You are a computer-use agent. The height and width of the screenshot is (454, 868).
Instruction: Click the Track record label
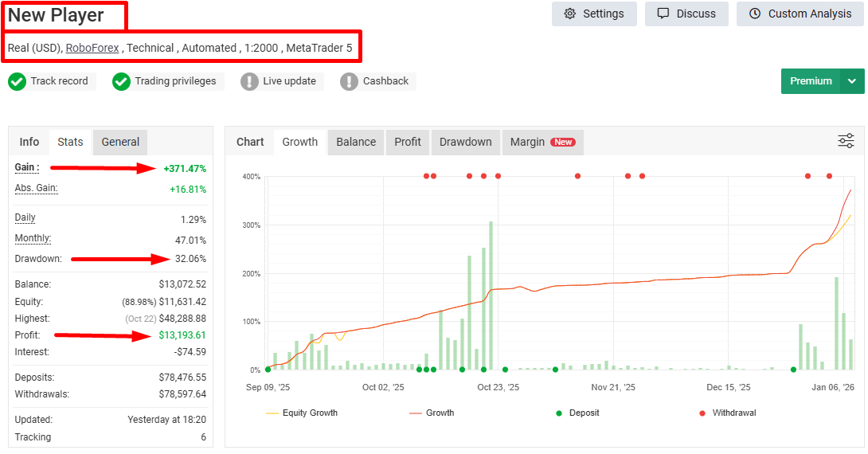tap(59, 81)
